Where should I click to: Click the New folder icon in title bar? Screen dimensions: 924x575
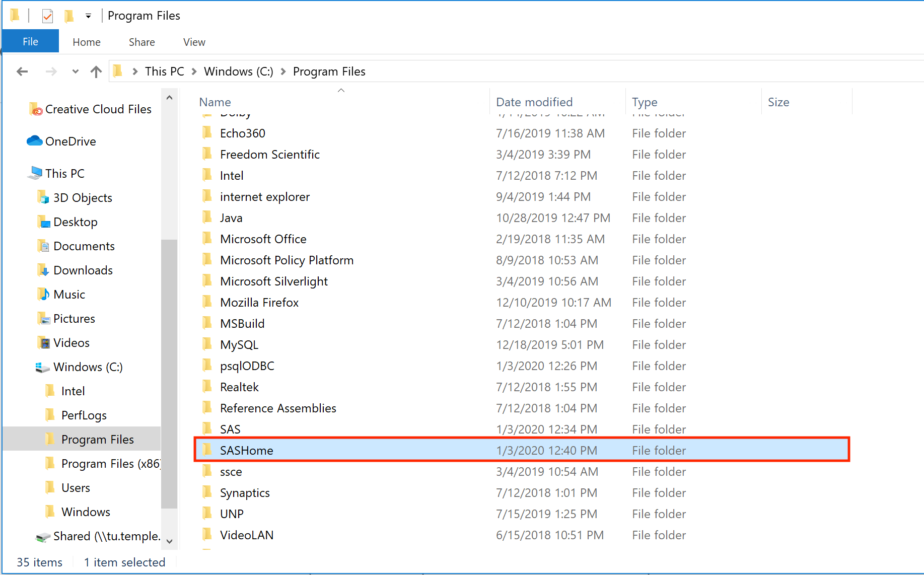(x=69, y=16)
